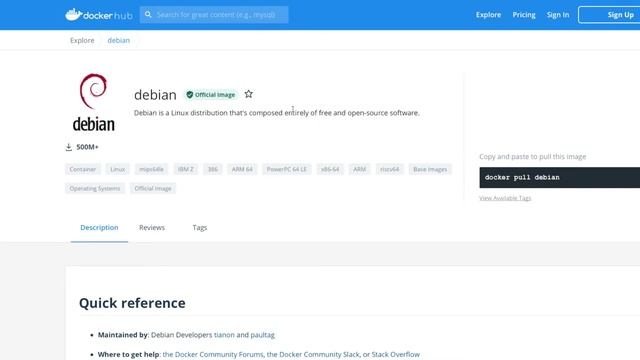Open the tianon maintainer link
Screen dimensions: 640x360
coord(224,335)
